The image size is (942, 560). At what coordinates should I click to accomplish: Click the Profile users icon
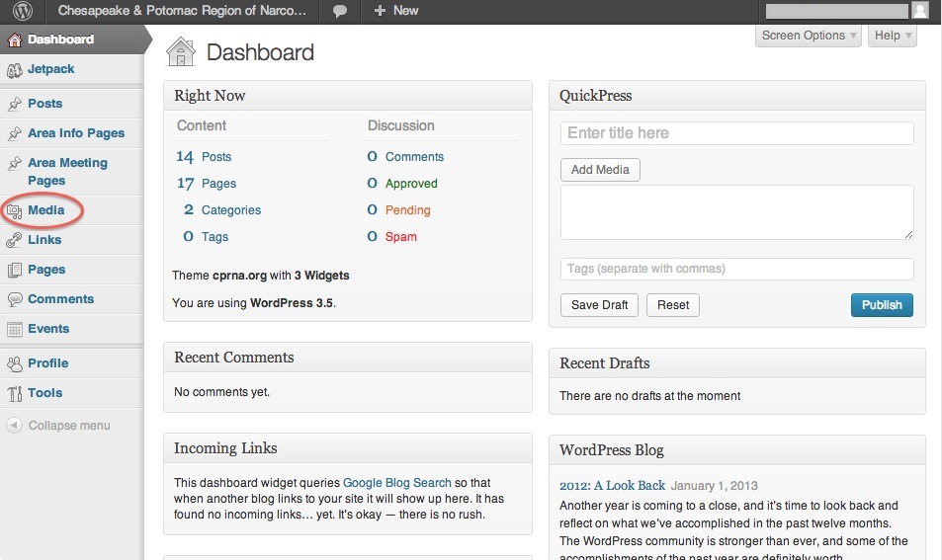(15, 363)
